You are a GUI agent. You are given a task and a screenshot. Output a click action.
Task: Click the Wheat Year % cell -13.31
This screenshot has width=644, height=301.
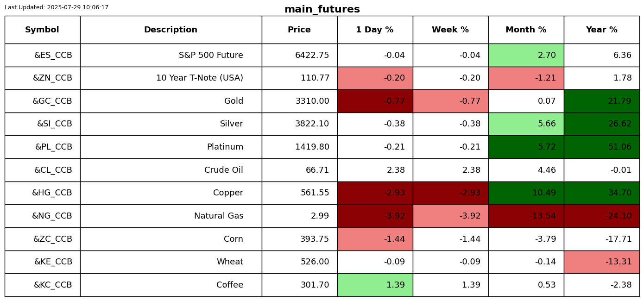tap(601, 262)
